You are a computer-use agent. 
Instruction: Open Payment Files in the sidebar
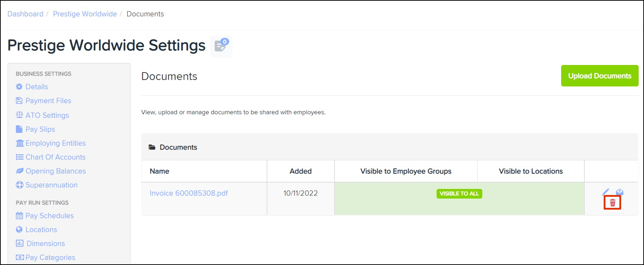click(48, 101)
